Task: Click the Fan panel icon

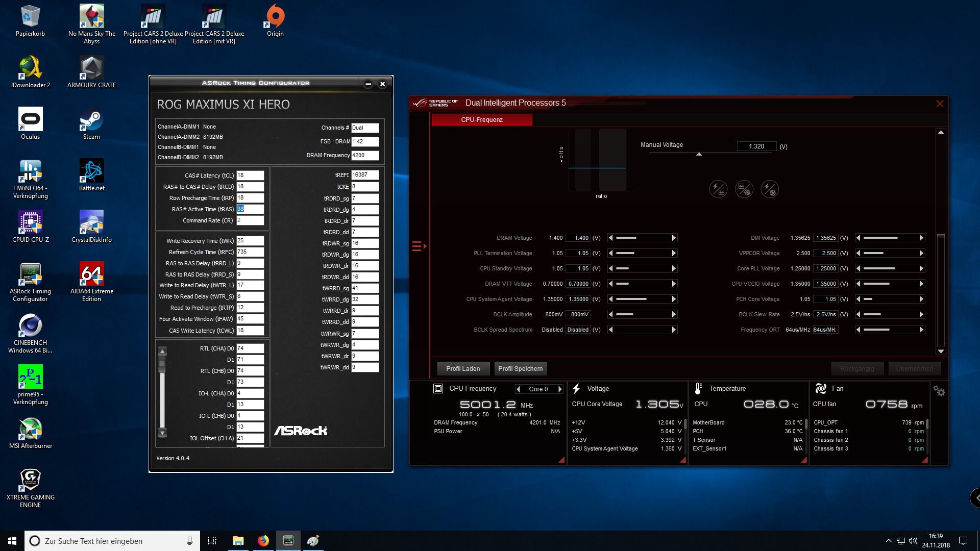Action: point(821,389)
